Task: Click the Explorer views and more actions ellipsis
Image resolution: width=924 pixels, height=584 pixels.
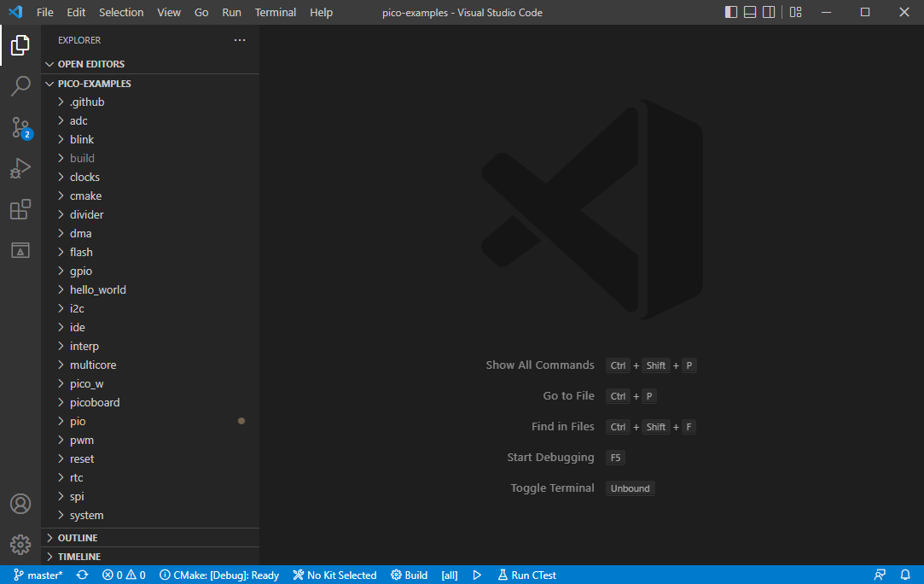Action: pyautogui.click(x=239, y=40)
